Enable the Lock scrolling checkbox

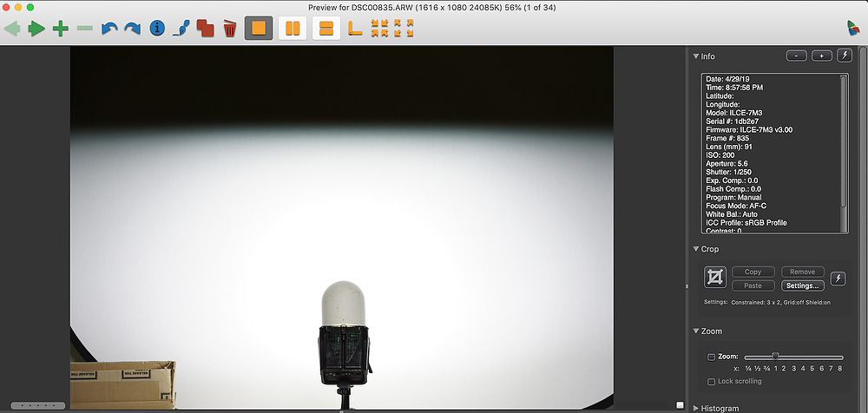[712, 382]
